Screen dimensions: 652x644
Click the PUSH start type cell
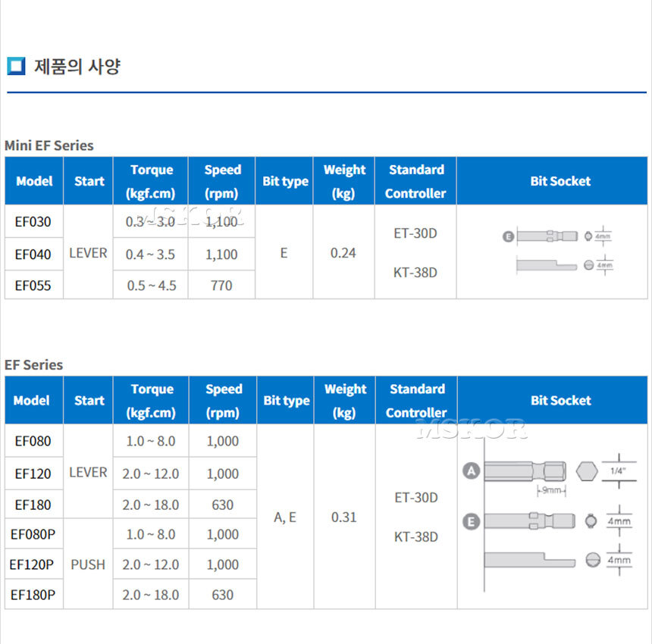click(x=88, y=564)
